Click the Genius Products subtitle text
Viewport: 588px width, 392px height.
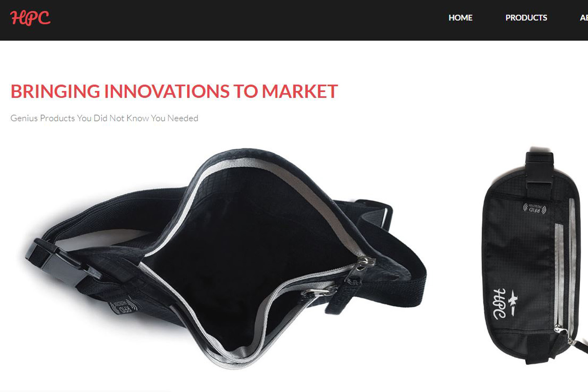pyautogui.click(x=104, y=118)
